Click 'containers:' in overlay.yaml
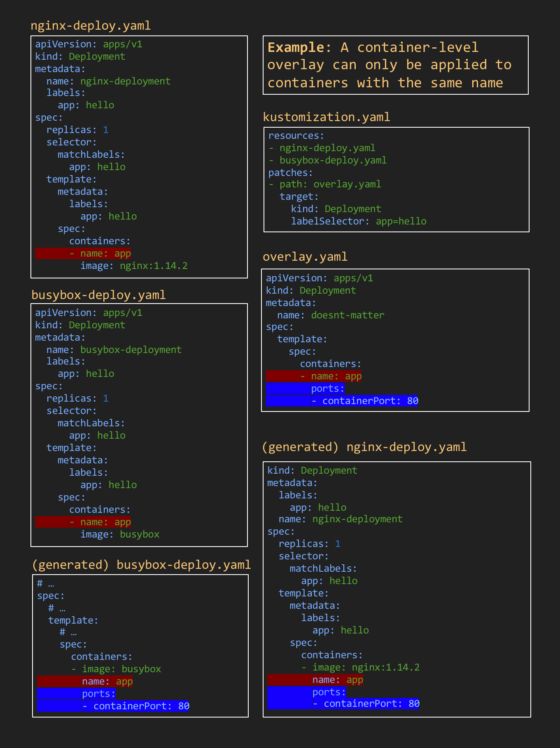This screenshot has height=748, width=560. tap(331, 364)
